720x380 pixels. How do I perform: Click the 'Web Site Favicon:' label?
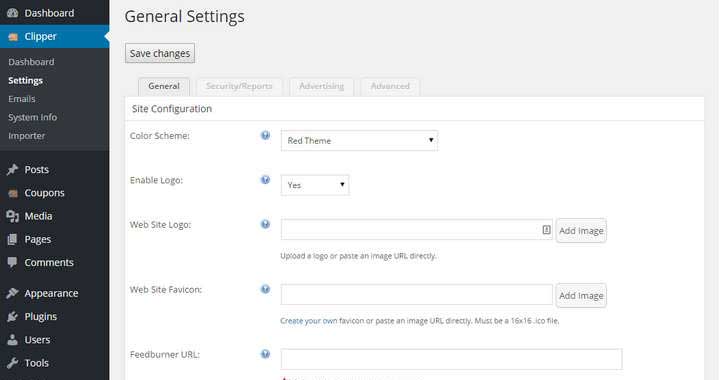pos(166,290)
